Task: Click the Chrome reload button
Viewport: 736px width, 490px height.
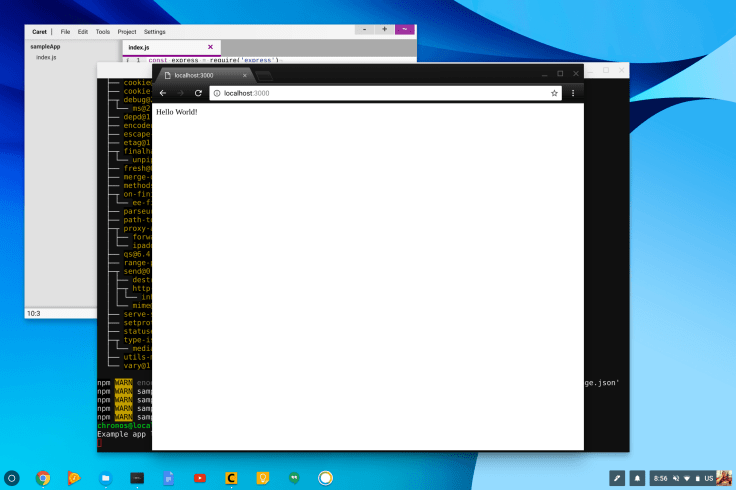Action: (x=198, y=93)
